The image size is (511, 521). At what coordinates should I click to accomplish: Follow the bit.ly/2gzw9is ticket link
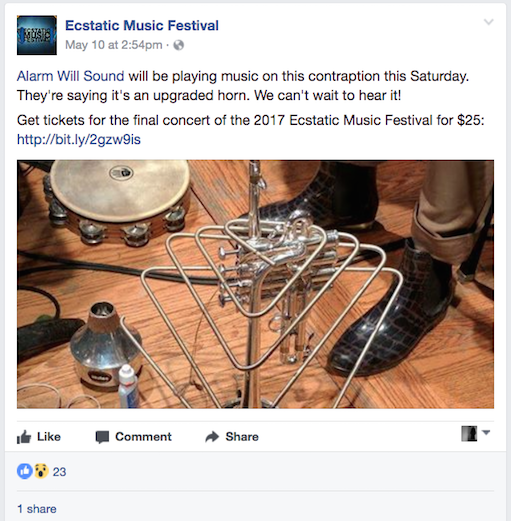tap(79, 139)
